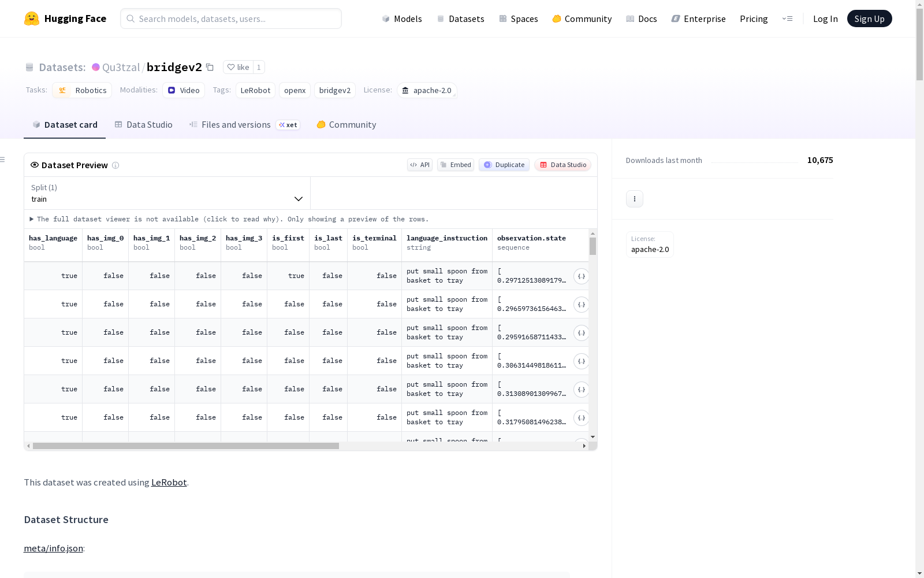Open the left table-of-contents toggle icon
Screen dimensions: 924x578
pos(3,160)
